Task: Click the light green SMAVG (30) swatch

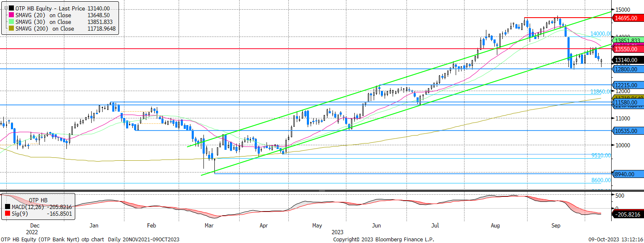Action: [11, 22]
